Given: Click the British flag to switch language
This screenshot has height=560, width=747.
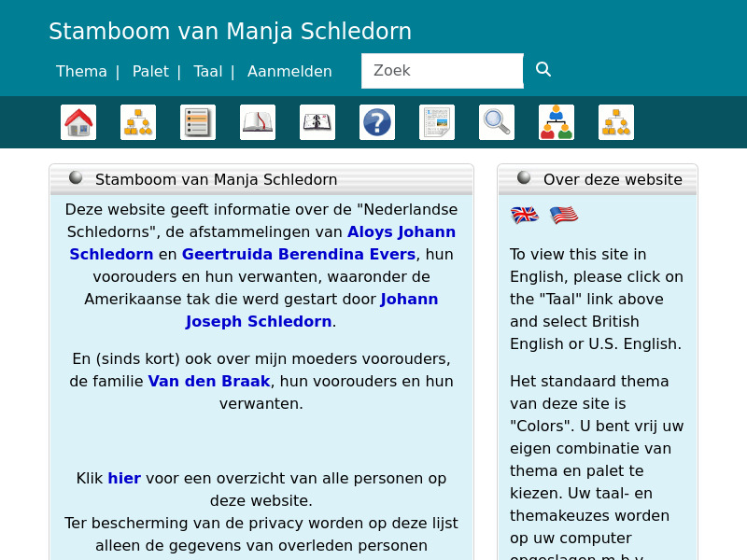Looking at the screenshot, I should [525, 214].
